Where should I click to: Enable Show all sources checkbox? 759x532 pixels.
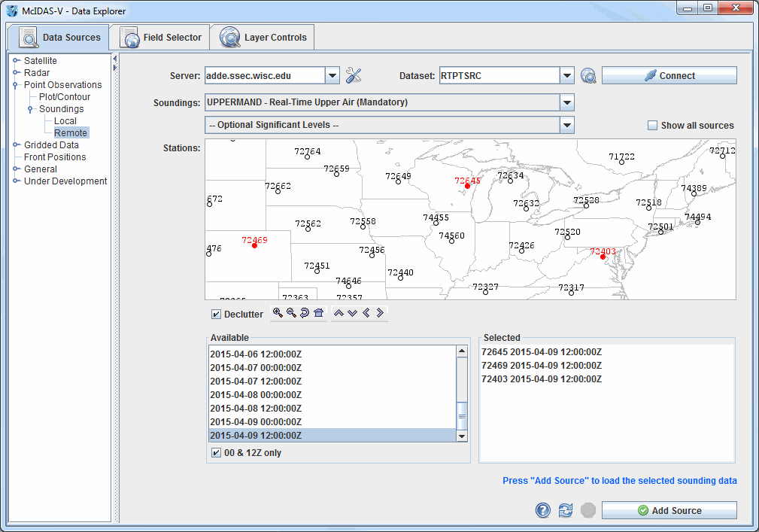[652, 126]
